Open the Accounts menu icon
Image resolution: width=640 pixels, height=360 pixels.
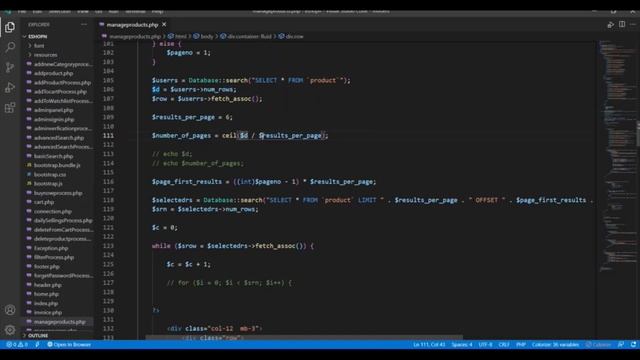tap(10, 310)
